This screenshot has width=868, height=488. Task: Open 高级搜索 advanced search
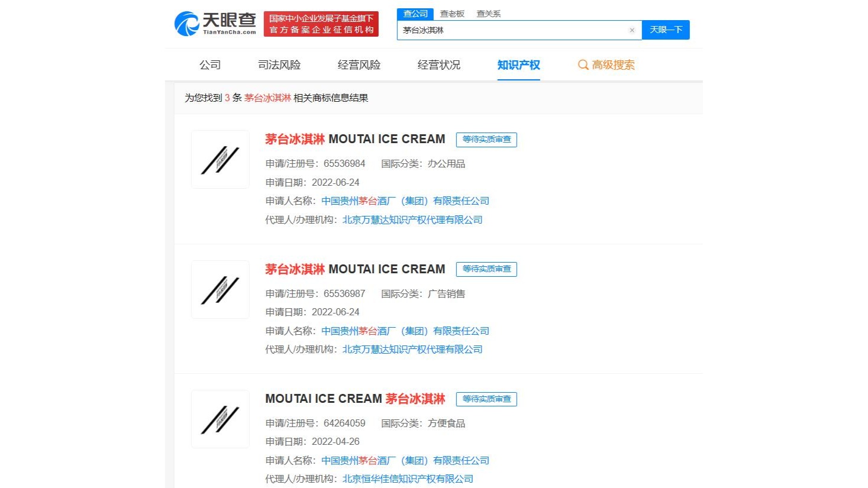click(x=606, y=65)
